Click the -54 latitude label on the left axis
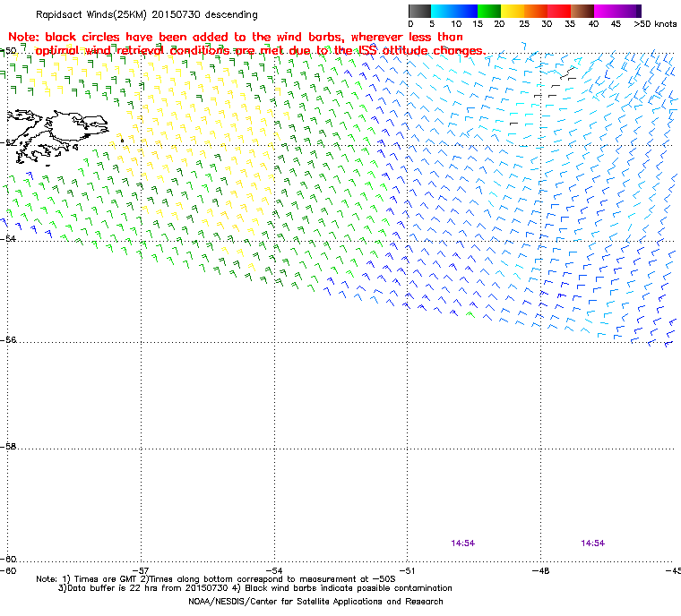The height and width of the screenshot is (616, 681). click(x=8, y=239)
